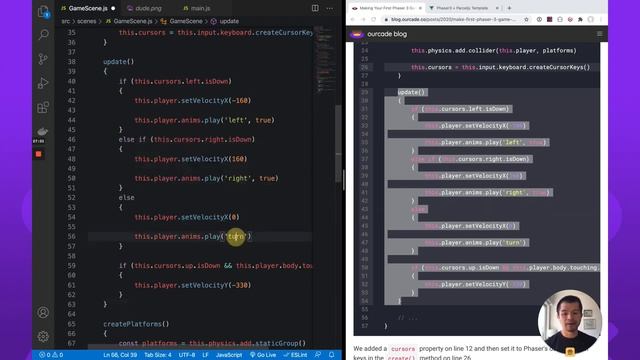Open the editor More Actions ellipsis
The height and width of the screenshot is (360, 640).
coord(330,8)
